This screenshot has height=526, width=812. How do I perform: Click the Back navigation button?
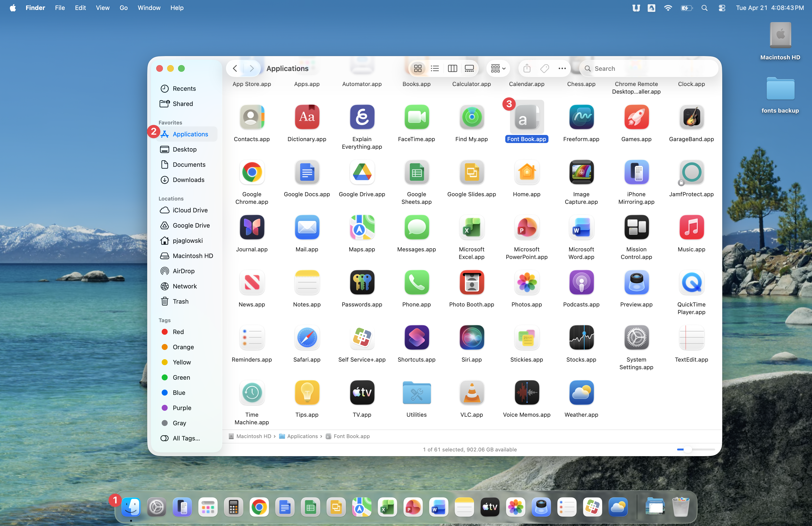tap(235, 69)
